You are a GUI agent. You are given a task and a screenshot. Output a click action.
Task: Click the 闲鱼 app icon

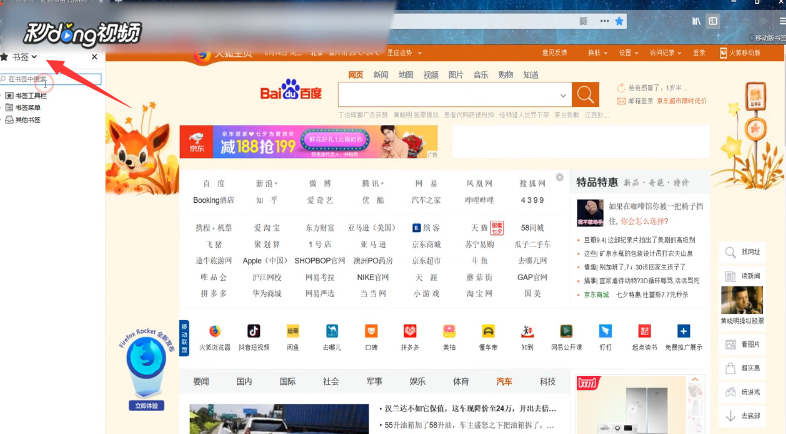[x=293, y=331]
